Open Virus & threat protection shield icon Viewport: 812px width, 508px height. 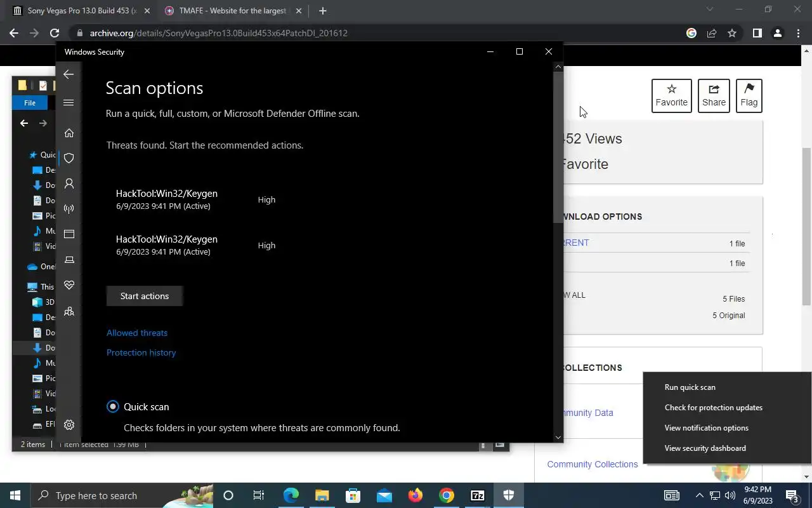[69, 158]
